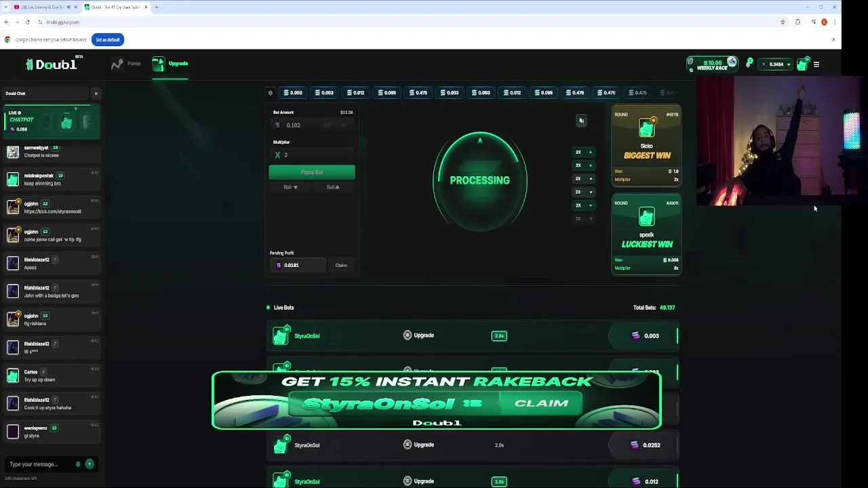Choose Roll down option
This screenshot has width=868, height=488.
click(x=290, y=187)
